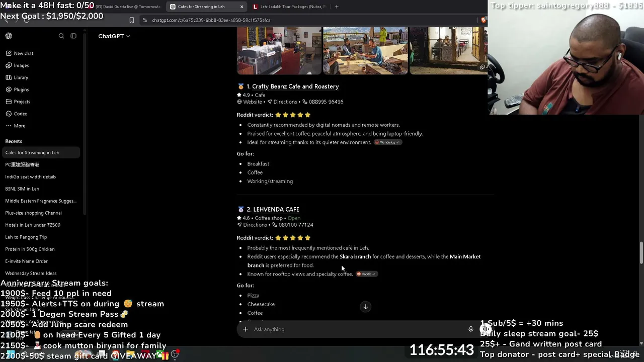644x362 pixels.
Task: Open the Wednesday Stream Ideas chat
Action: coord(31,273)
